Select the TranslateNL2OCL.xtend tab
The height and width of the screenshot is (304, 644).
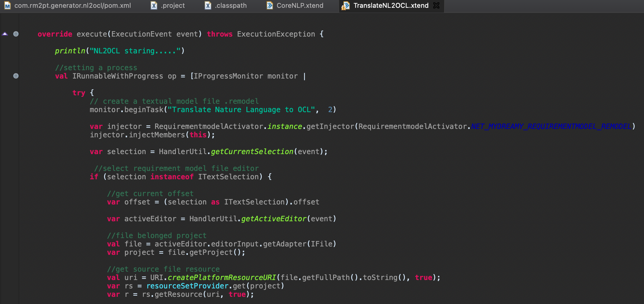(x=391, y=5)
